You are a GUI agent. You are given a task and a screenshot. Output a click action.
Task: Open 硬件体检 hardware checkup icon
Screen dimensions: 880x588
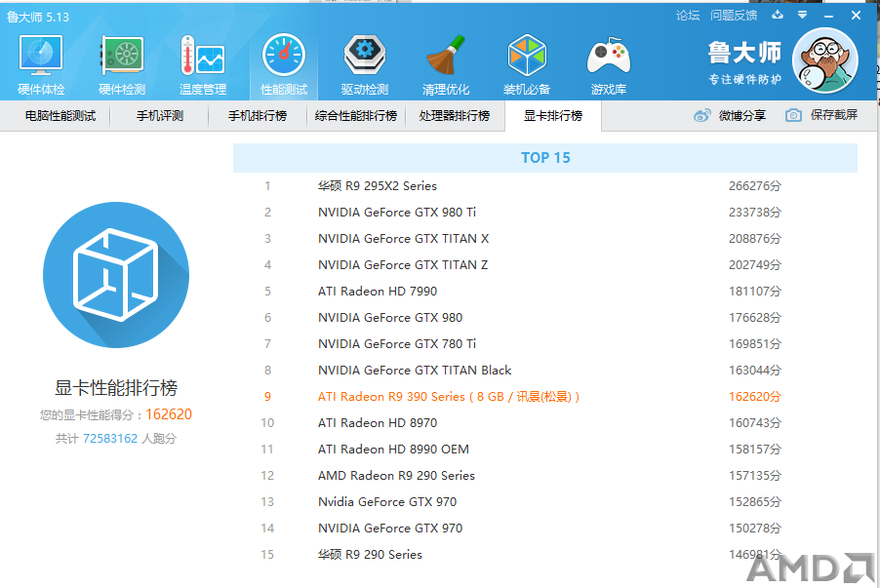(x=41, y=55)
